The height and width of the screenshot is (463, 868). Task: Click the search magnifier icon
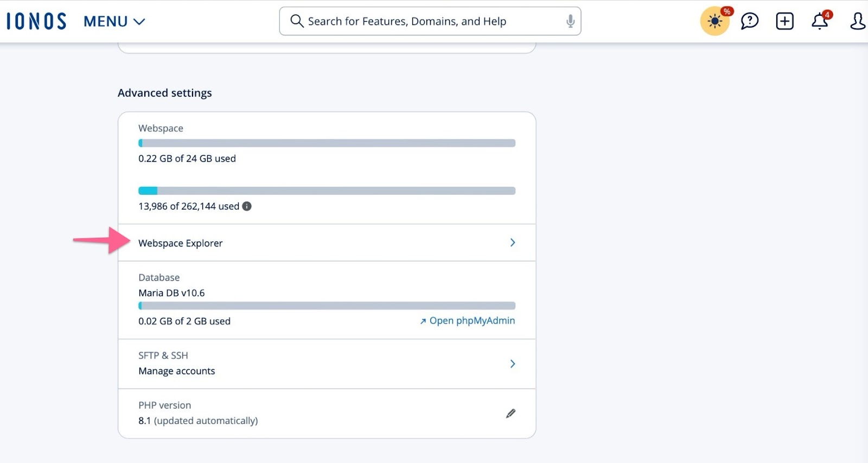coord(296,21)
